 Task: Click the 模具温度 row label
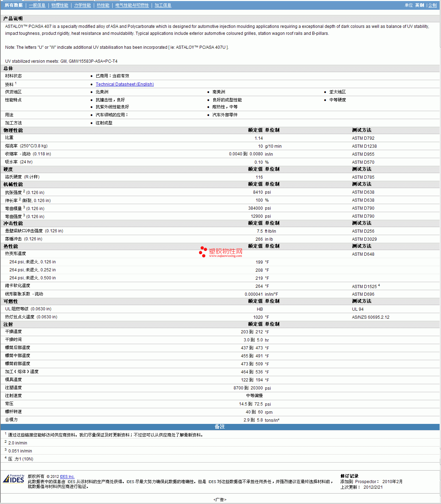(13, 380)
